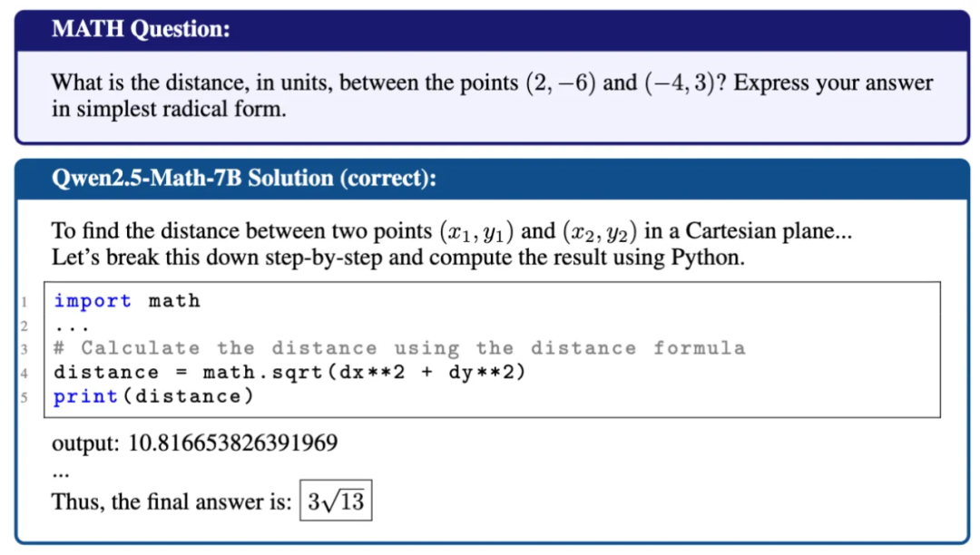Click the "import" keyword in the code
This screenshot has height=555, width=980.
pos(93,301)
